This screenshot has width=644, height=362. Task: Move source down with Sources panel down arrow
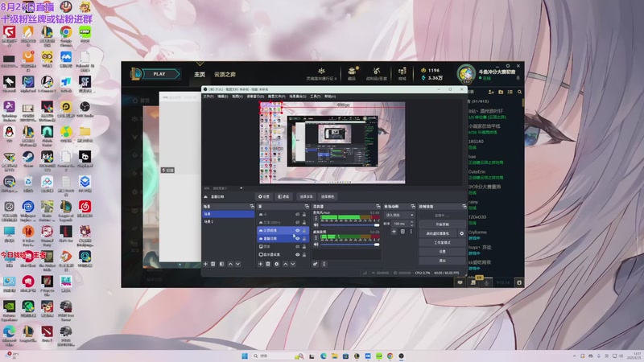pos(293,264)
